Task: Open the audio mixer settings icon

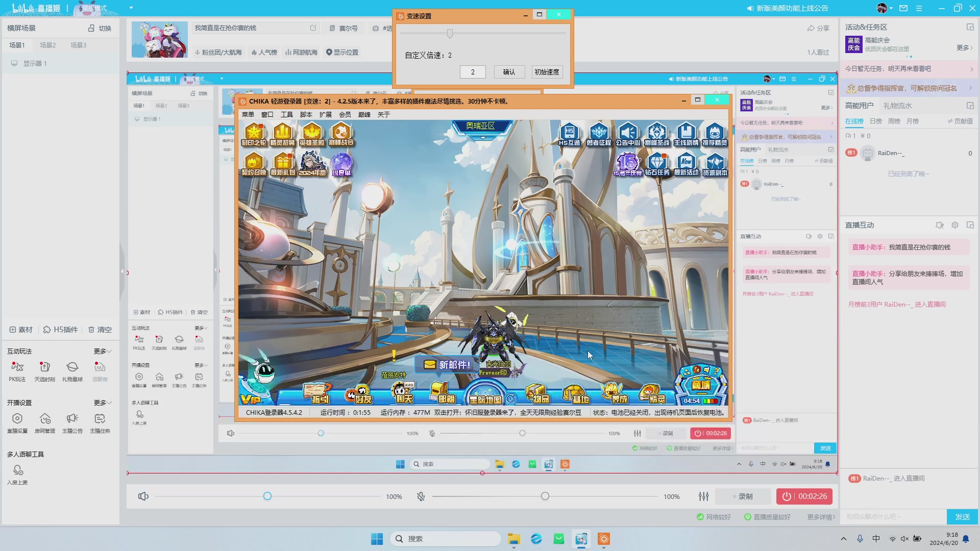Action: [703, 496]
